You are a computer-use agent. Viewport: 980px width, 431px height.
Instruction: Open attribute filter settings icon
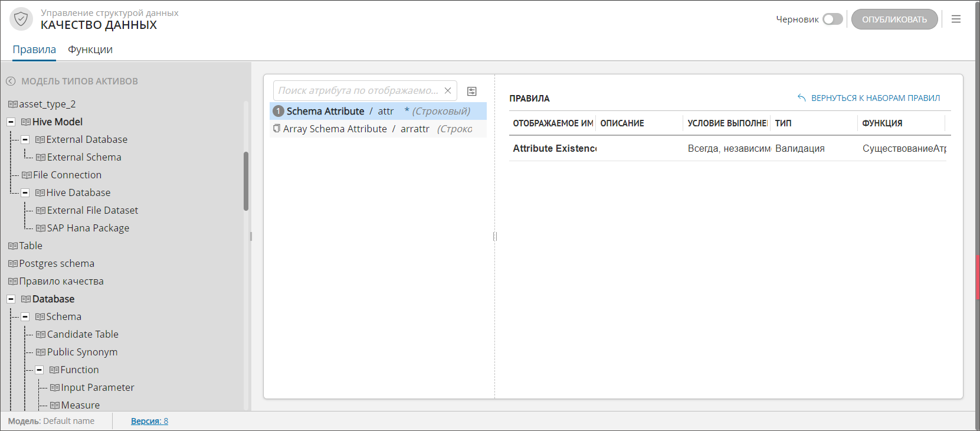(472, 91)
